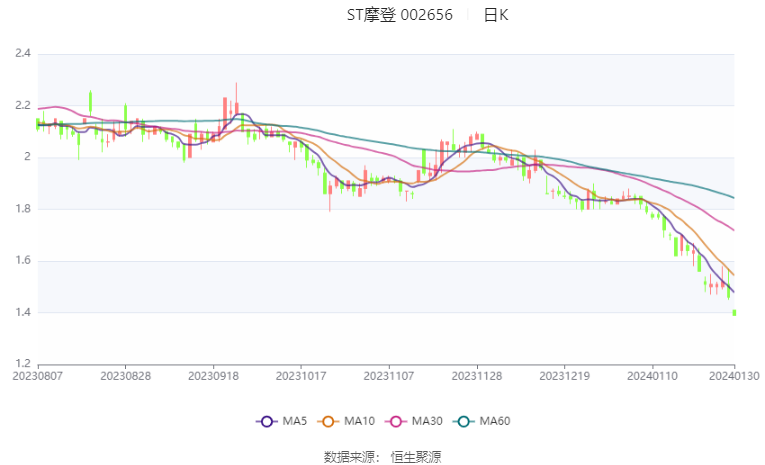
Task: Click the 1.2 price axis label
Action: coord(23,364)
